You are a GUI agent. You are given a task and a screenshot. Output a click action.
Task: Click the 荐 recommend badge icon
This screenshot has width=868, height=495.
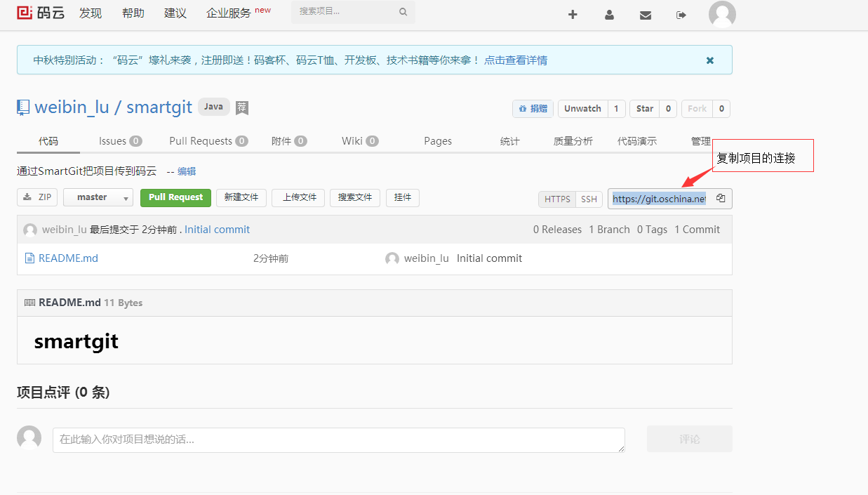tap(242, 107)
